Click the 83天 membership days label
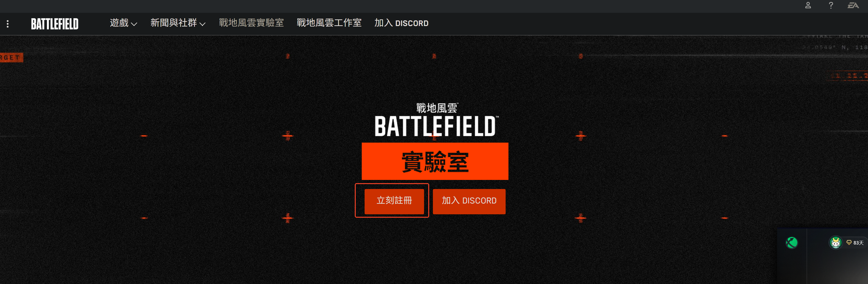 pyautogui.click(x=858, y=243)
